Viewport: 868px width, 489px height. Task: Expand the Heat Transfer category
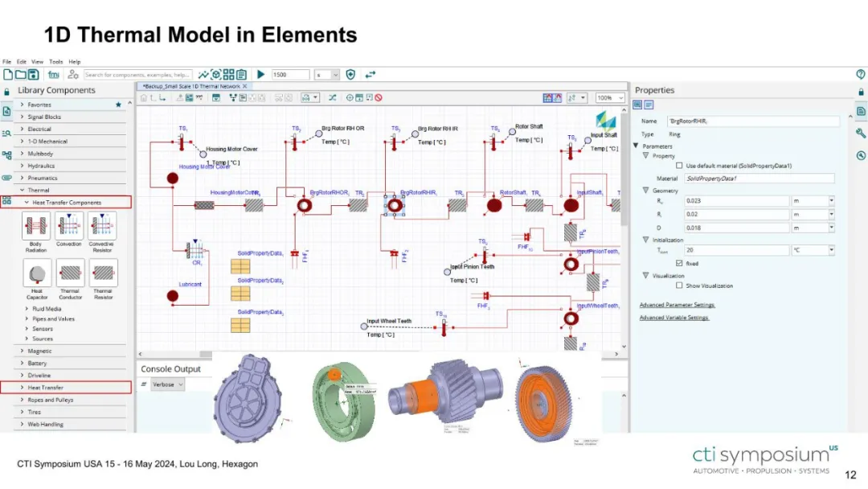click(23, 388)
